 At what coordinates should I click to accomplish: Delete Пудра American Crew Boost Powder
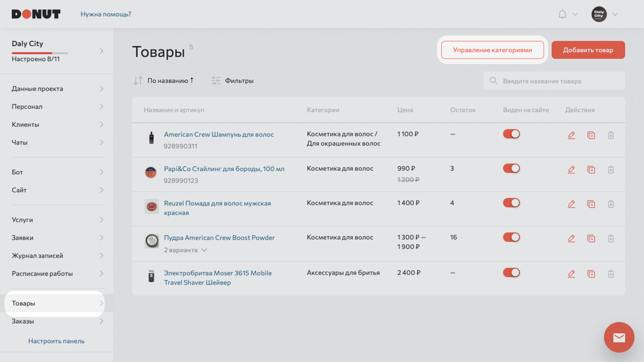(611, 238)
